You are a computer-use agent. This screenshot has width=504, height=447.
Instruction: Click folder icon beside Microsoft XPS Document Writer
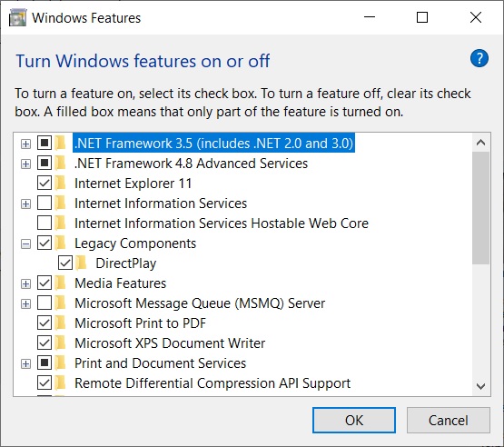(60, 343)
